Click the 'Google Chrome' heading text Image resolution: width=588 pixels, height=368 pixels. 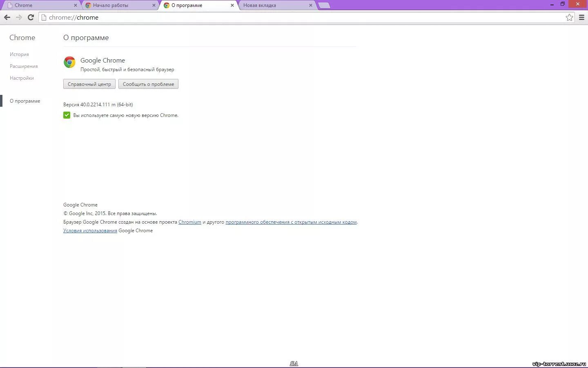click(x=102, y=61)
